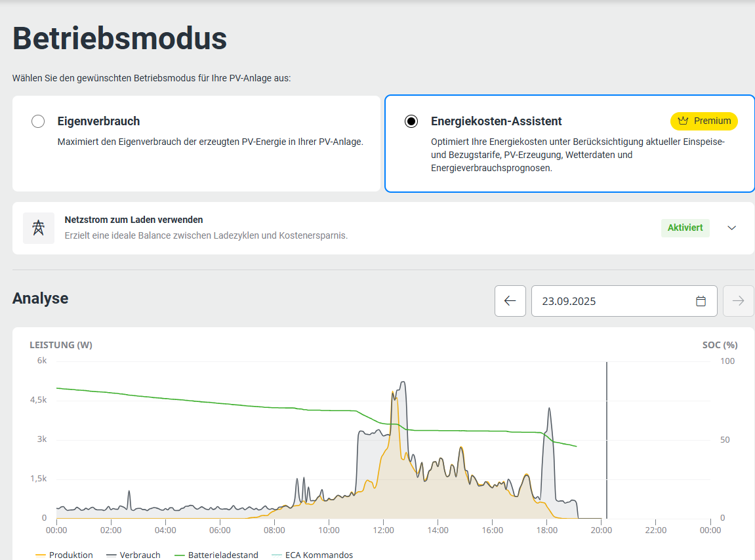Select the Eigenverbrauch radio button

(x=38, y=121)
